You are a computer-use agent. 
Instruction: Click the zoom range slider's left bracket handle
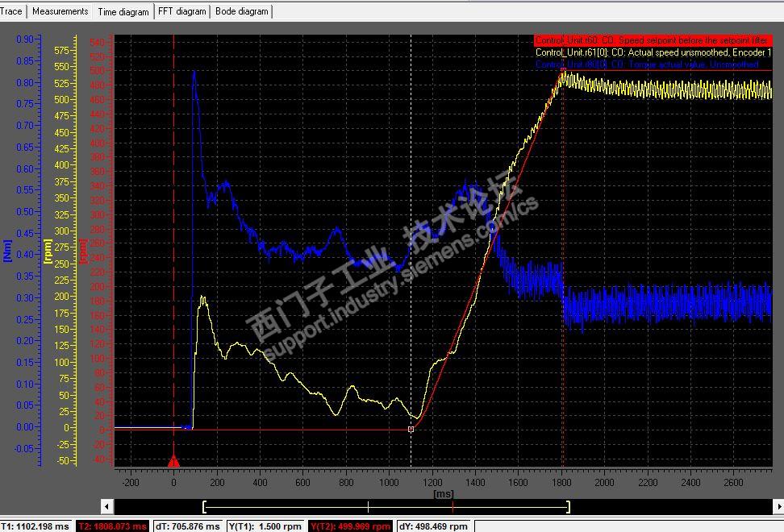click(x=204, y=506)
